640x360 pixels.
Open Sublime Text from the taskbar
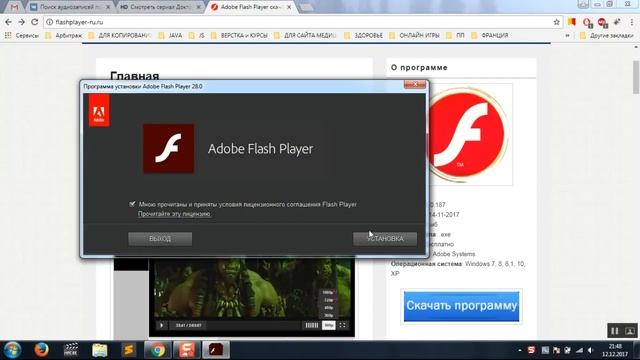click(x=129, y=350)
